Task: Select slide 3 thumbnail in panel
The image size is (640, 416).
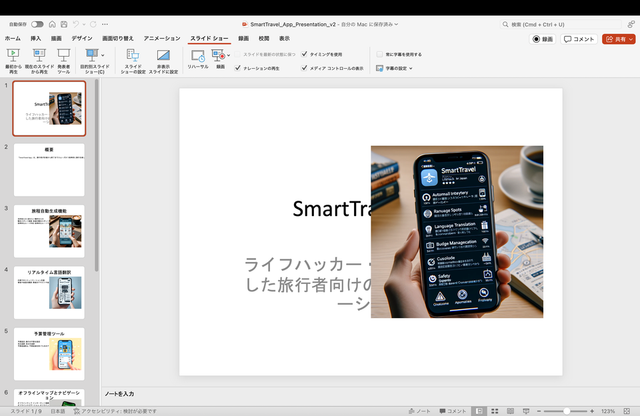Action: click(x=49, y=230)
